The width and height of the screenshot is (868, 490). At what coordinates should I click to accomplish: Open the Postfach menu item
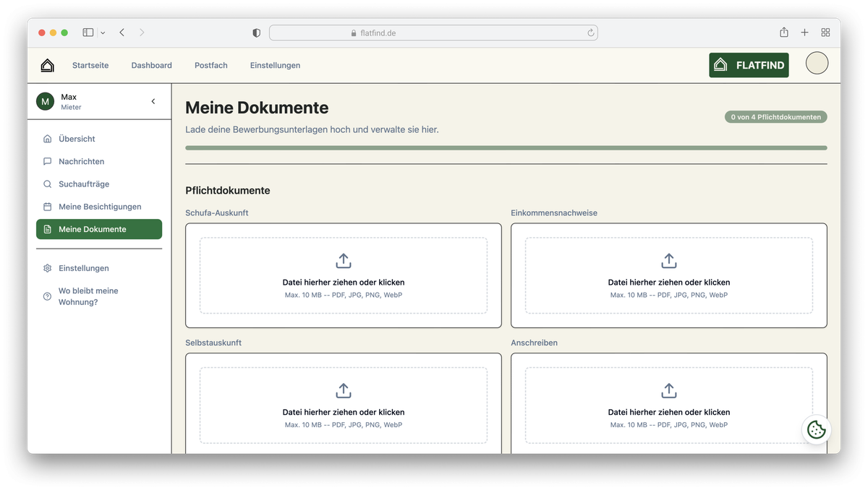coord(210,65)
